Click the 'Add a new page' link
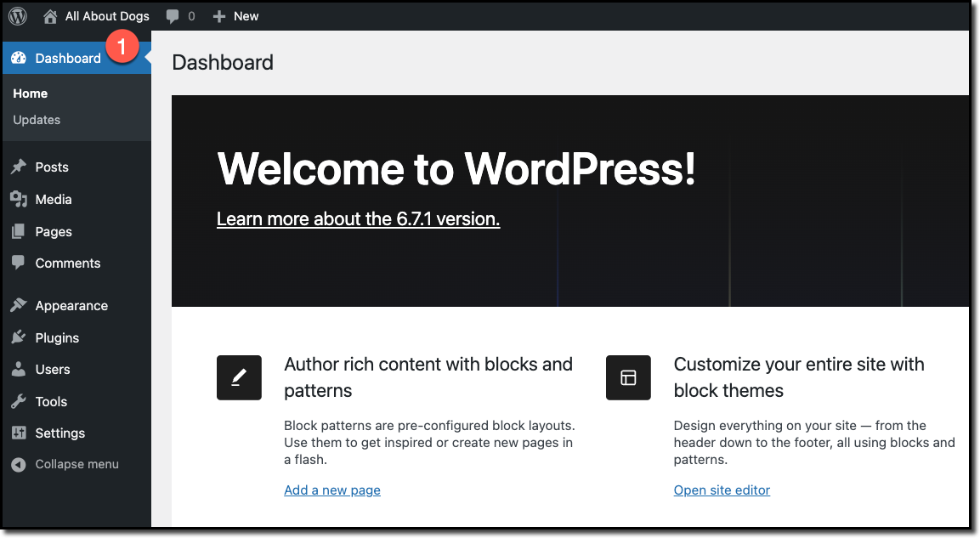 coord(332,490)
